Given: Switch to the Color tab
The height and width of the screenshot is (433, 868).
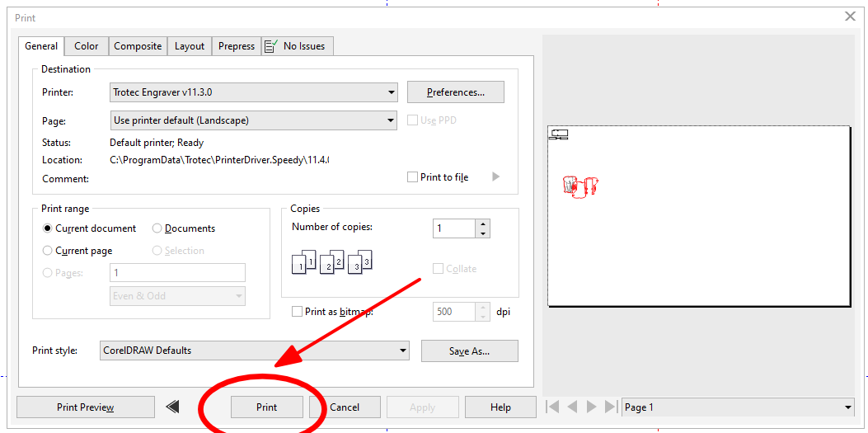Looking at the screenshot, I should 86,46.
